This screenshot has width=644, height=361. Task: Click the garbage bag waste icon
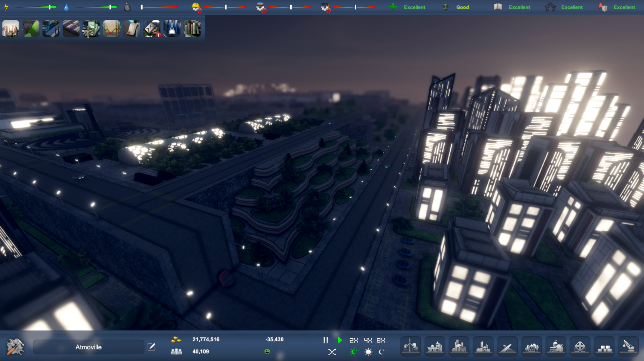point(127,7)
